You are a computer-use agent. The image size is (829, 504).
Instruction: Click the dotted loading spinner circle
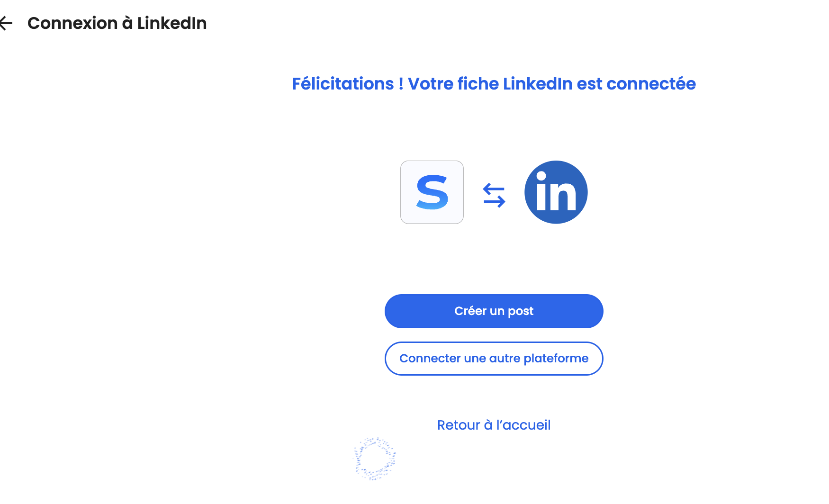375,459
